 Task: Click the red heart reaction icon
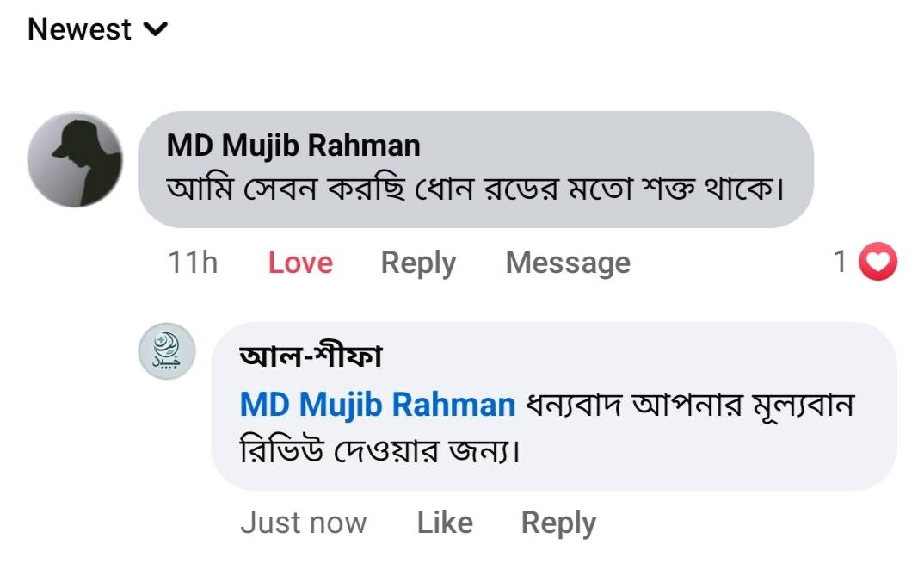[x=878, y=263]
